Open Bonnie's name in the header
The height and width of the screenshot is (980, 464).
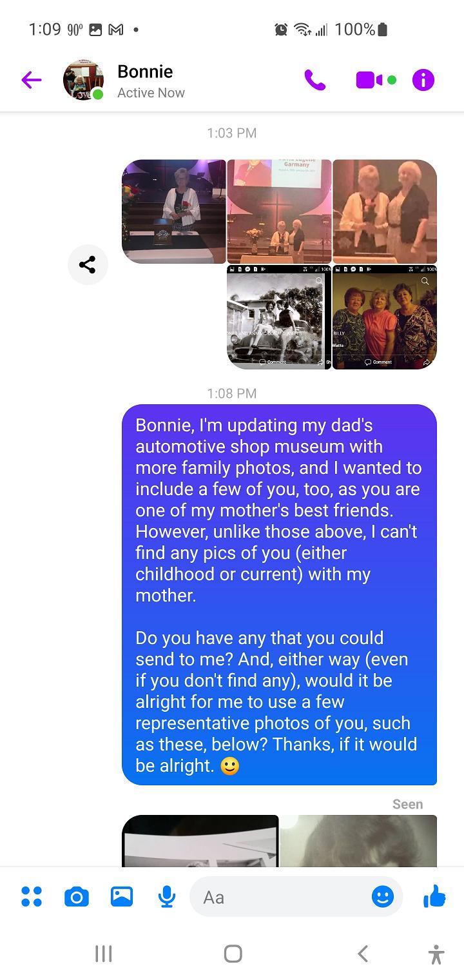(x=145, y=72)
